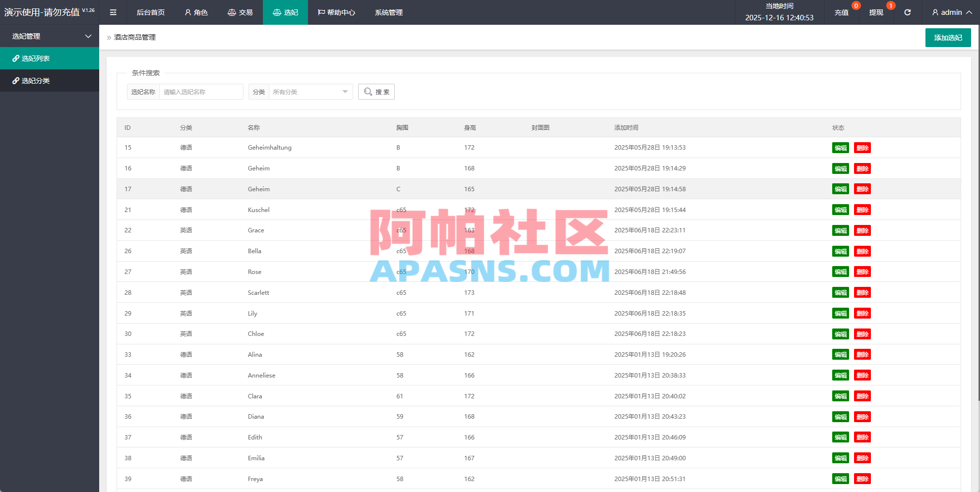Click the 搜索 search button

(x=376, y=92)
